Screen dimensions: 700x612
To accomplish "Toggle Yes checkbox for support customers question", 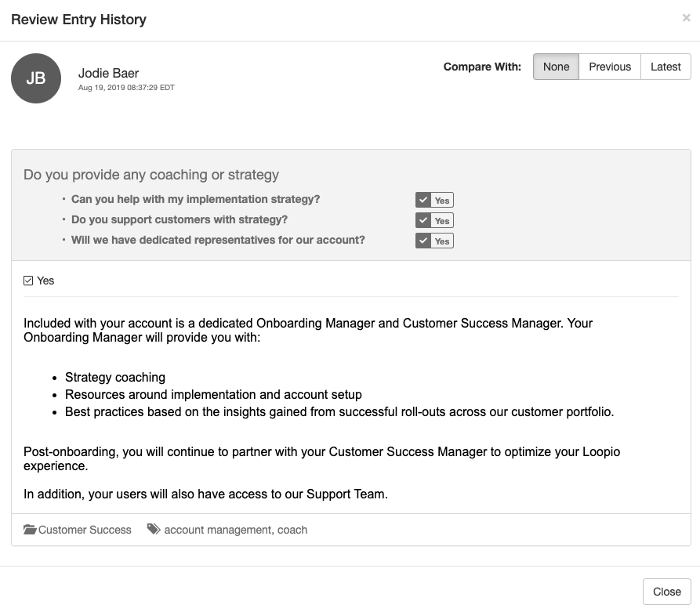I will (x=424, y=220).
